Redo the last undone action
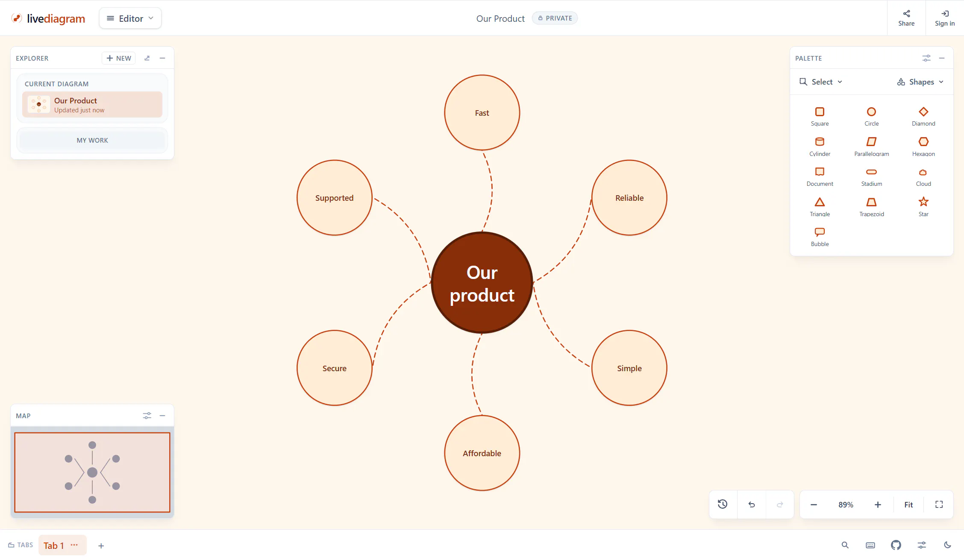Viewport: 964px width, 560px height. click(780, 504)
